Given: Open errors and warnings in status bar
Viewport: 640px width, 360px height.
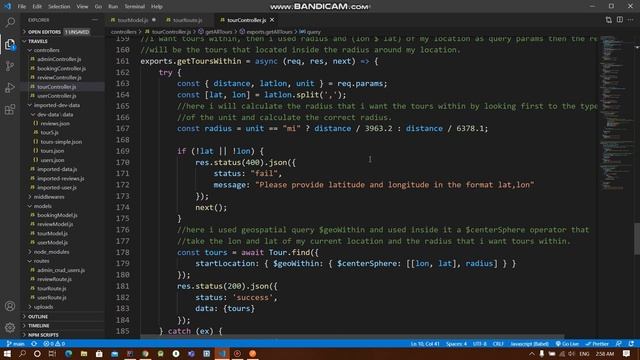Looking at the screenshot, I should (54, 344).
